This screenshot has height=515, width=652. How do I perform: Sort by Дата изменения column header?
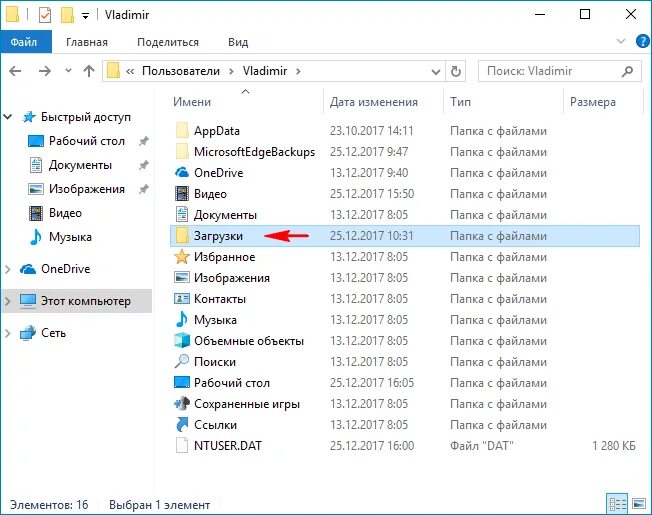click(373, 102)
